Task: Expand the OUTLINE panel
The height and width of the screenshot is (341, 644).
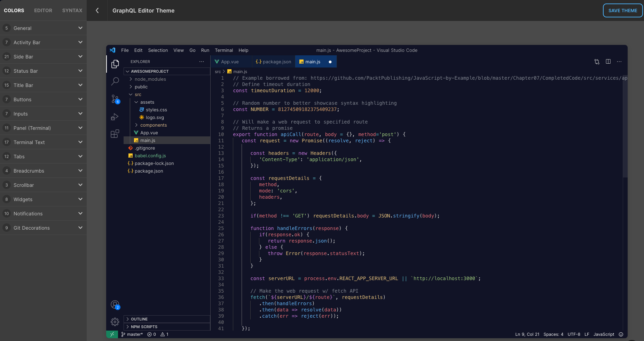Action: tap(167, 319)
